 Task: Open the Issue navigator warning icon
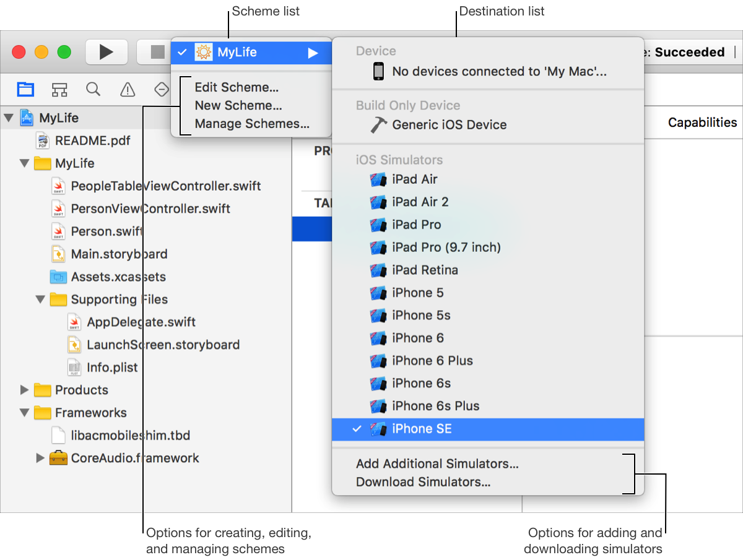click(128, 90)
